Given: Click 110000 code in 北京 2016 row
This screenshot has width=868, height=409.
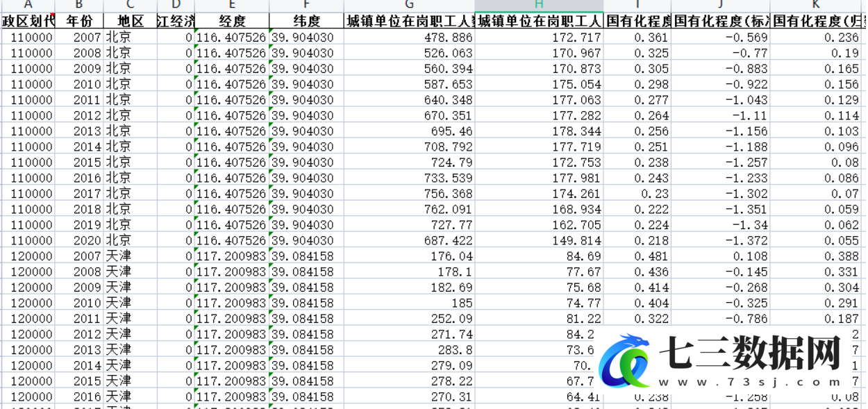Looking at the screenshot, I should 28,178.
